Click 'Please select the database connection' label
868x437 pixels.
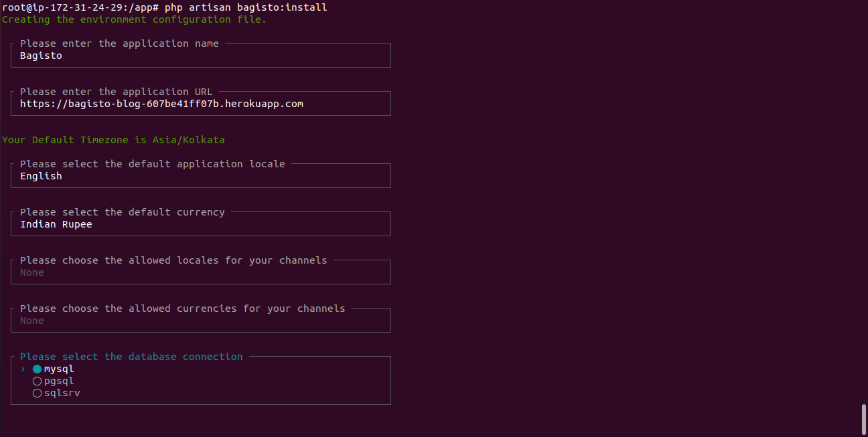click(x=131, y=357)
